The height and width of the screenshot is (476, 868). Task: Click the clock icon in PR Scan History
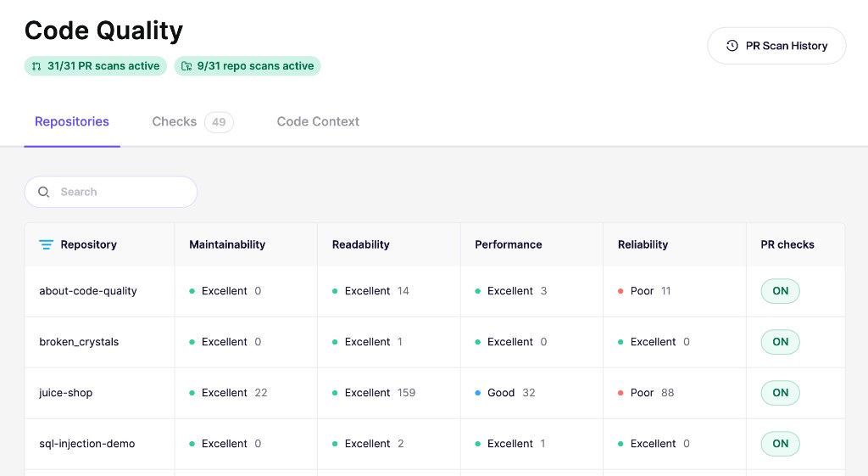click(732, 46)
